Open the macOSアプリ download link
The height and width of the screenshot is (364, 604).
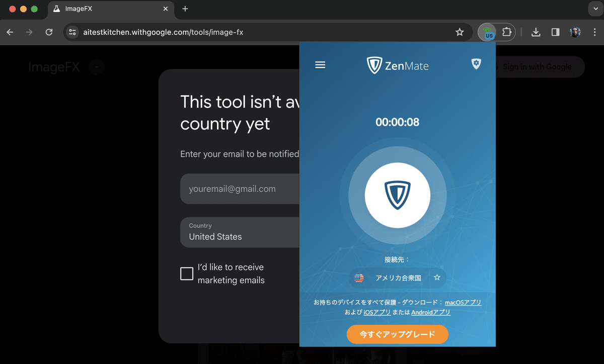[463, 302]
